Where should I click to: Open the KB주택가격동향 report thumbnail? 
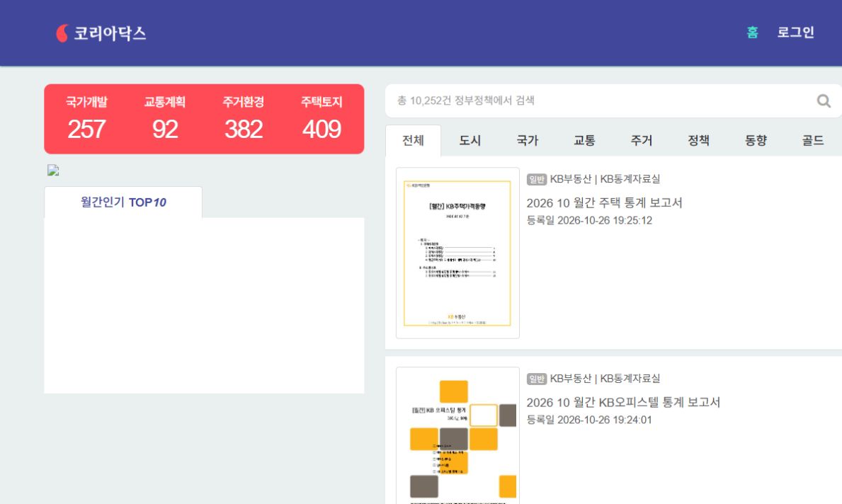457,253
